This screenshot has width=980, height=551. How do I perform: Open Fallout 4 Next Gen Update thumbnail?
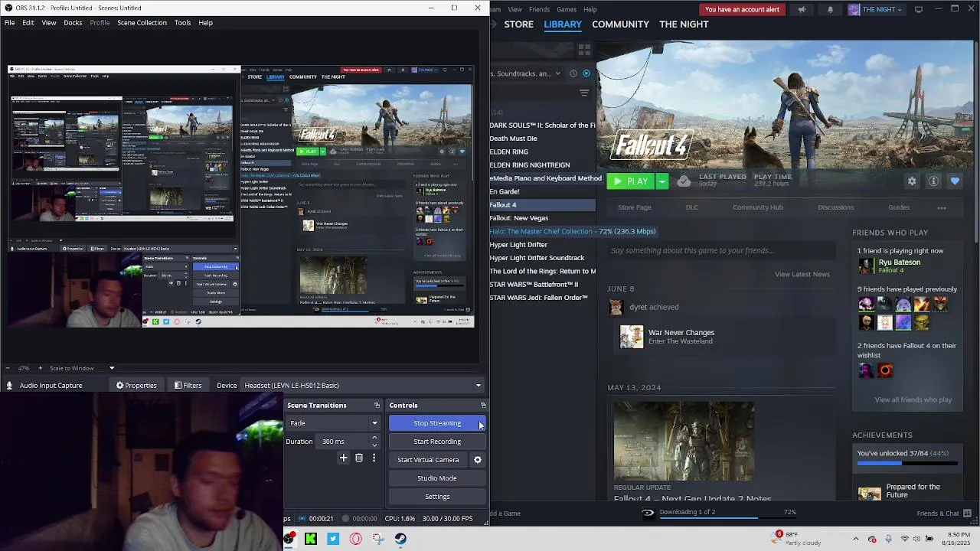click(684, 441)
